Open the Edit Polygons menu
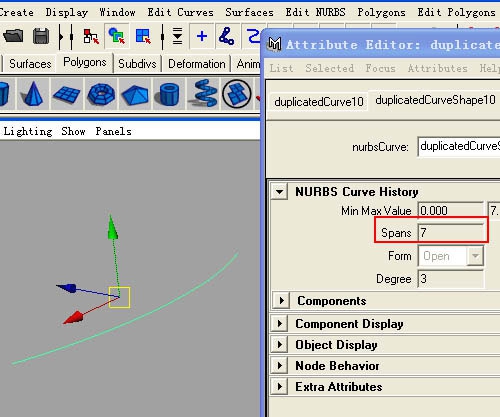The image size is (500, 417). [x=456, y=13]
